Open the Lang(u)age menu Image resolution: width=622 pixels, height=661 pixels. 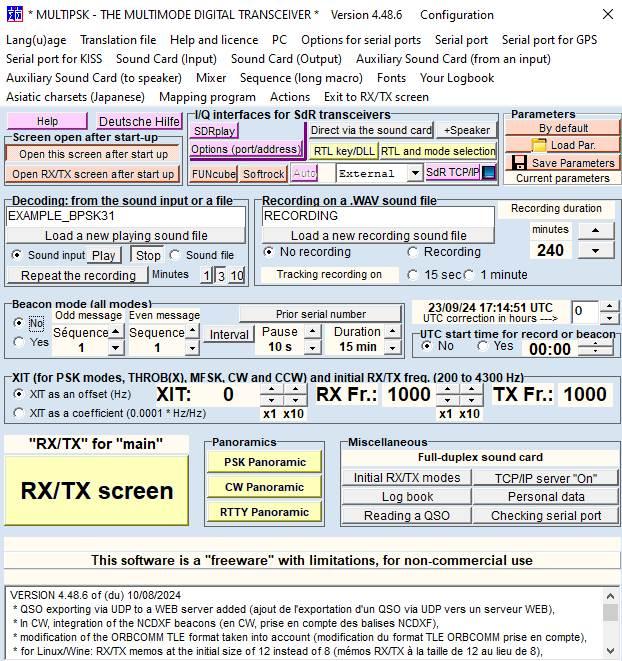click(x=36, y=40)
